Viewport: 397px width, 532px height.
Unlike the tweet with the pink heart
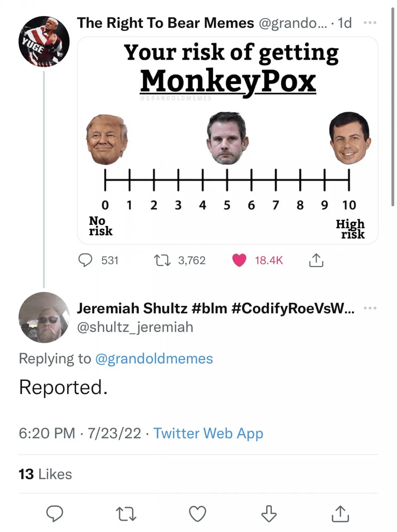tap(239, 260)
